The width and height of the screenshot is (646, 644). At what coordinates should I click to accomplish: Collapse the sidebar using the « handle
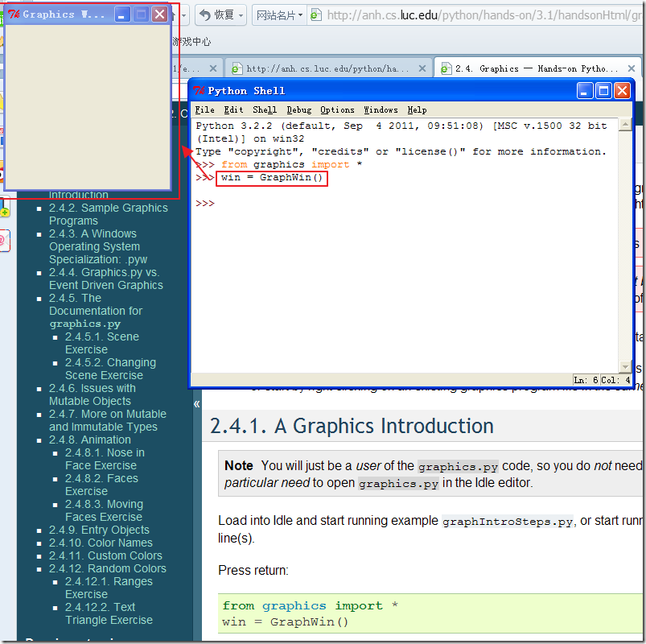coord(196,404)
